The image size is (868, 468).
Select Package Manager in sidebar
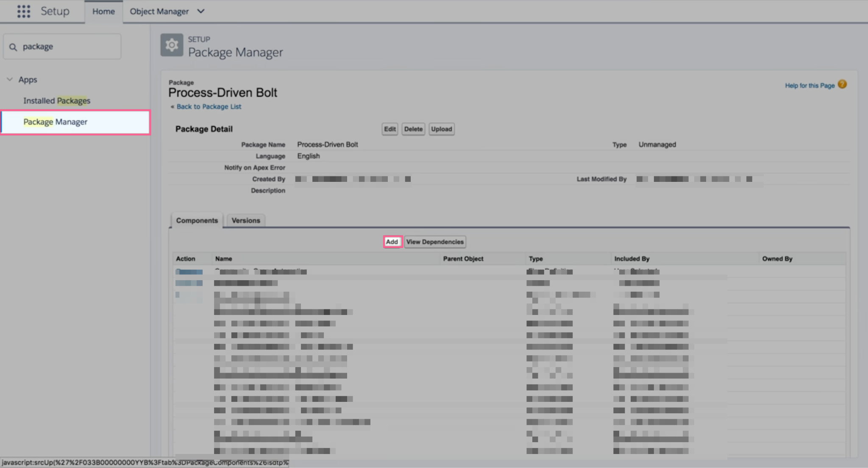pos(75,122)
